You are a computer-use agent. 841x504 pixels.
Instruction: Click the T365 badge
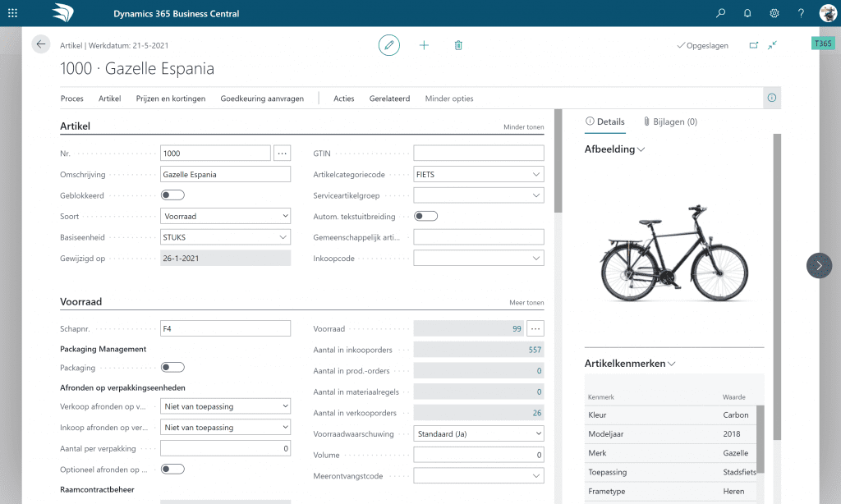823,44
